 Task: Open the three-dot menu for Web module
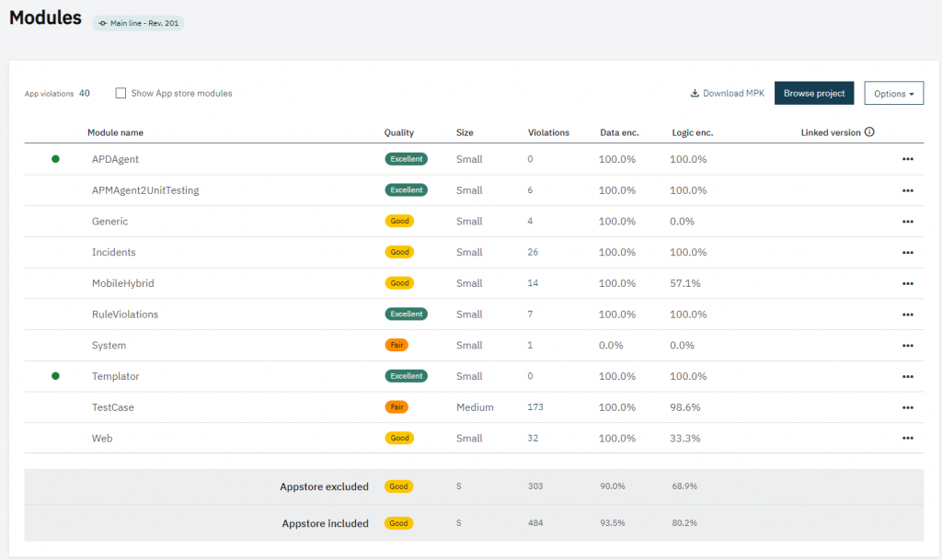pyautogui.click(x=907, y=439)
